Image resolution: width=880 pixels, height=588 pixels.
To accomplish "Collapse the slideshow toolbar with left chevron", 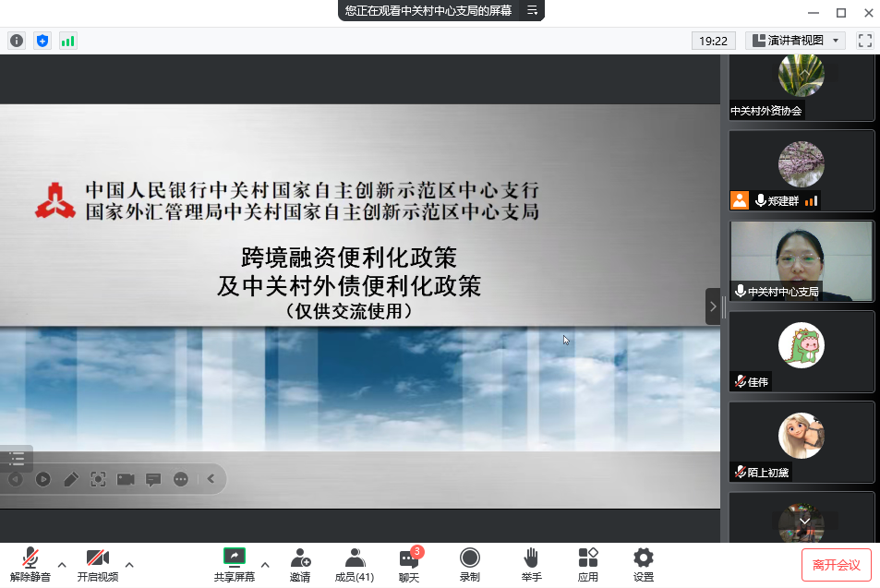I will (x=211, y=478).
